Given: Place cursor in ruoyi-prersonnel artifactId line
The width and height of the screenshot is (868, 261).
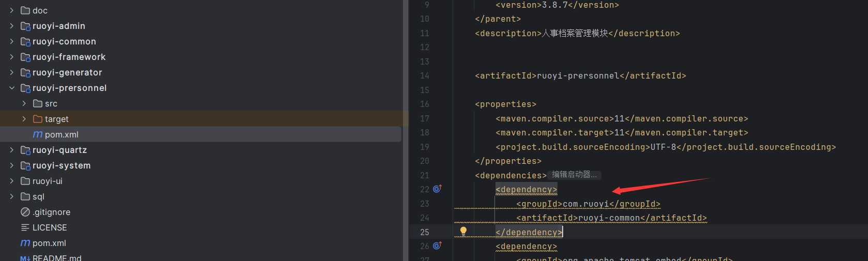Looking at the screenshot, I should [x=580, y=76].
